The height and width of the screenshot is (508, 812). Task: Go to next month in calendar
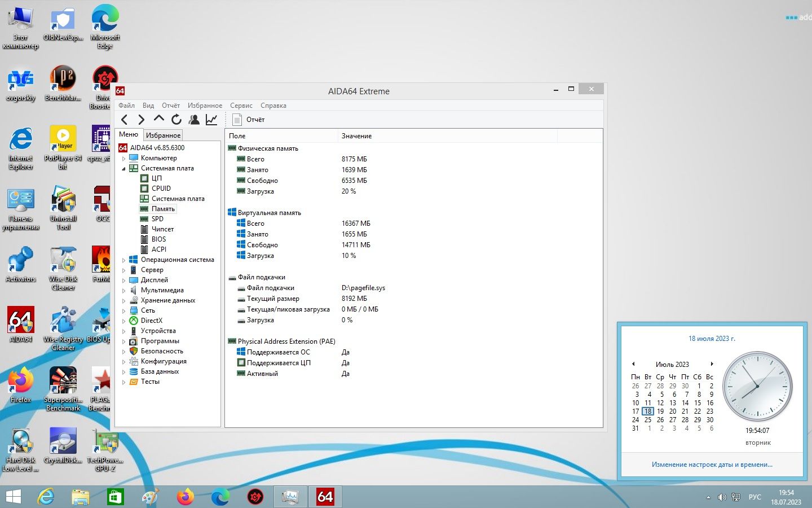click(712, 364)
